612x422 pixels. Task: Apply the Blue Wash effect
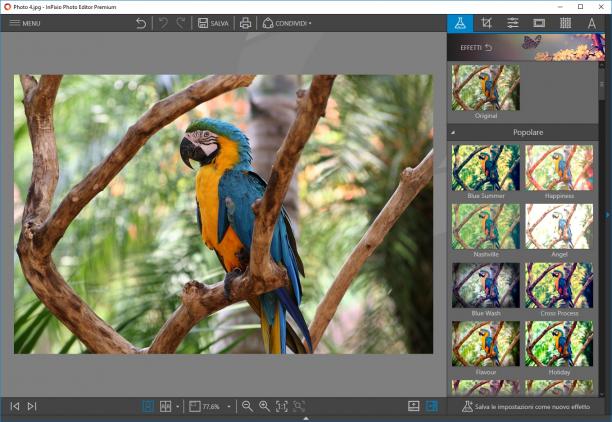tap(486, 285)
